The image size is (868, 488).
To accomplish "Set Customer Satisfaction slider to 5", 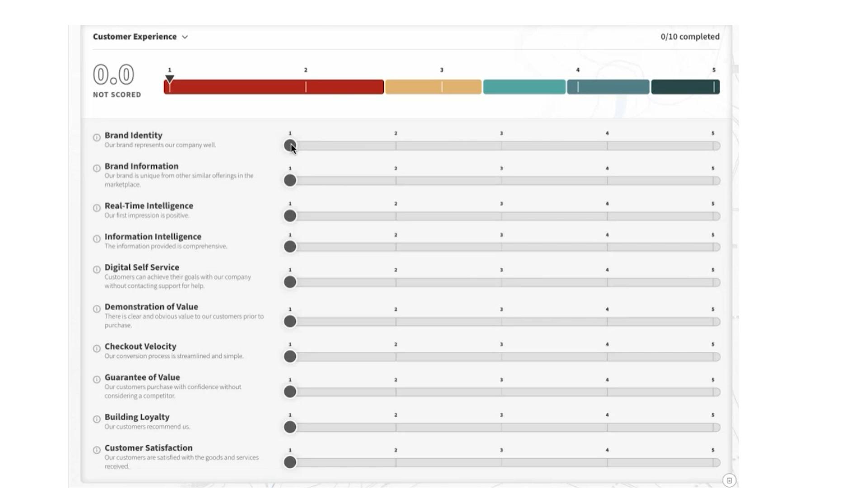I will click(713, 462).
